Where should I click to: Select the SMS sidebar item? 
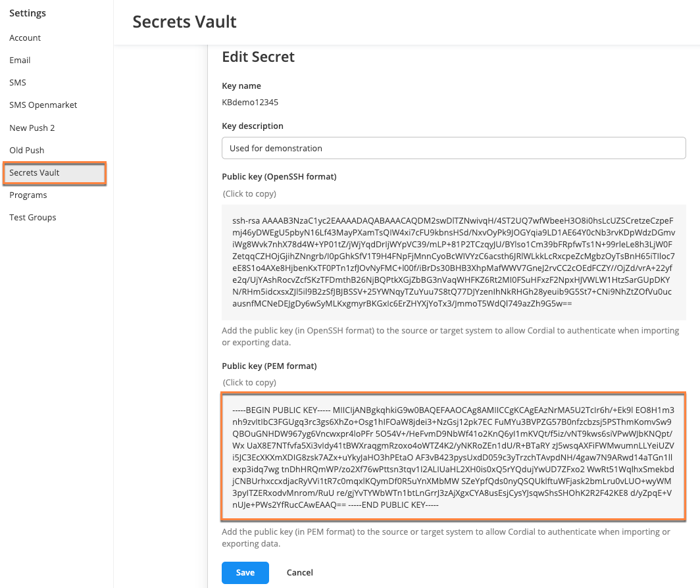point(18,83)
